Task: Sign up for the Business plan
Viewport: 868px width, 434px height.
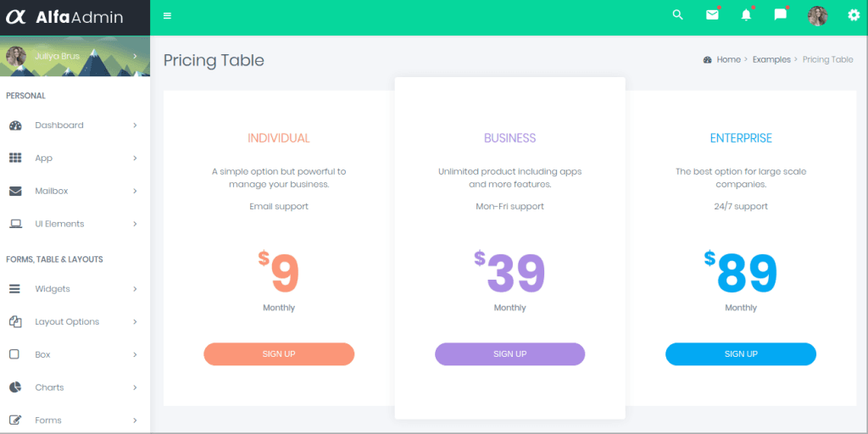Action: click(x=509, y=354)
